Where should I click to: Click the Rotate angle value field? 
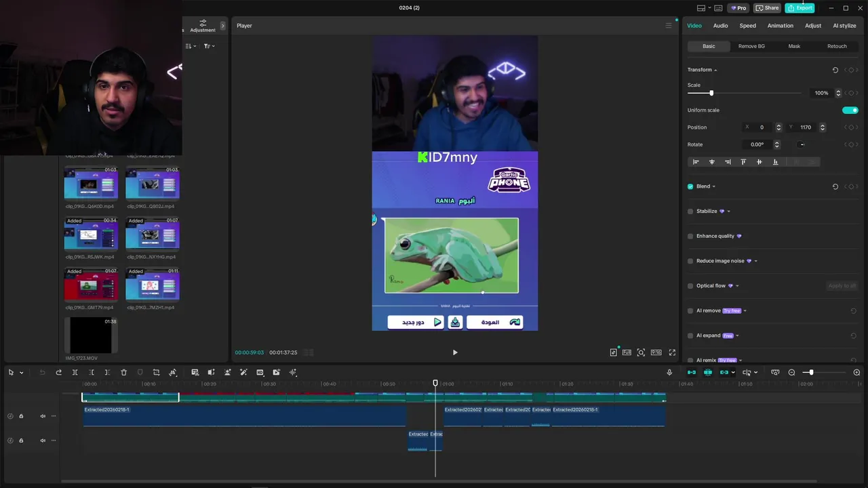pos(757,144)
